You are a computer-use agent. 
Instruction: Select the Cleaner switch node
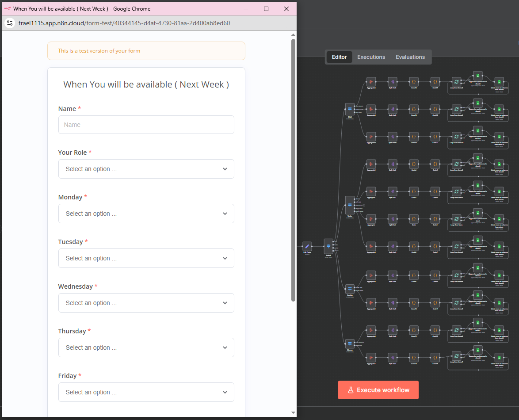(350, 344)
